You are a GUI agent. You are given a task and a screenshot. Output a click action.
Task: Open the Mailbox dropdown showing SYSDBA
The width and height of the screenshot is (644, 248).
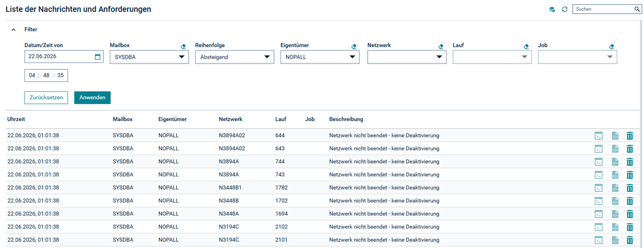coord(149,57)
